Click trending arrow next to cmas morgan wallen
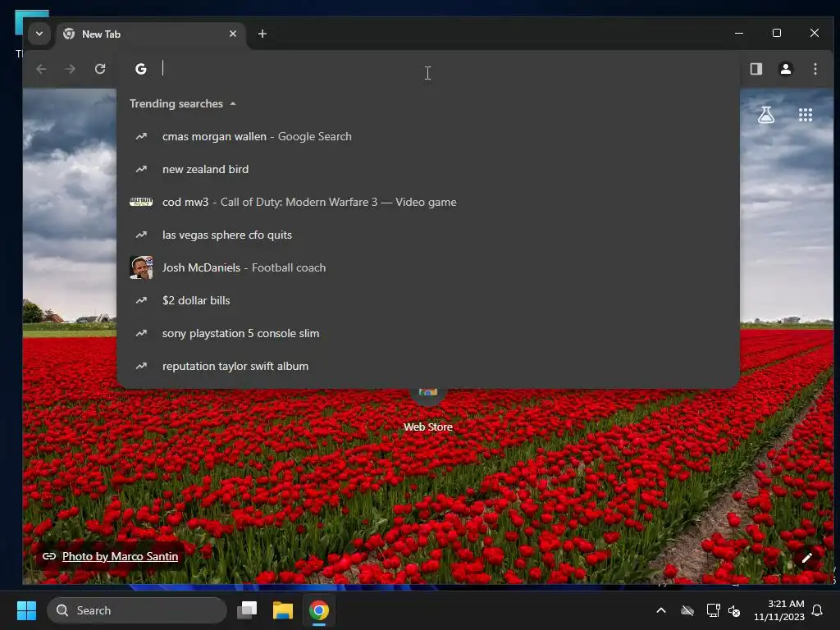 (141, 136)
